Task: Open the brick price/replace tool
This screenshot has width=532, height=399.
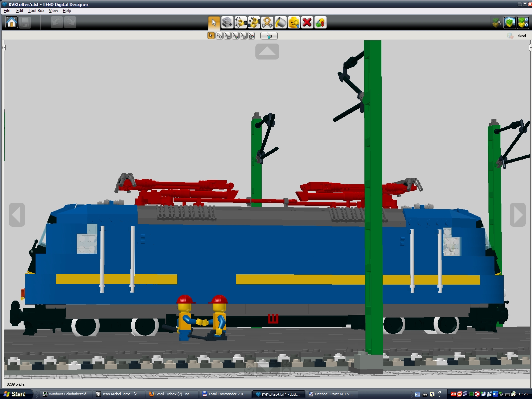Action: coord(320,22)
